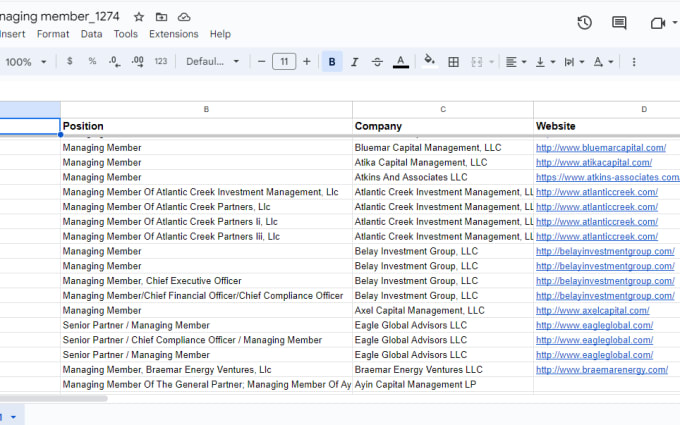Check cloud save status icon
The height and width of the screenshot is (425, 680).
point(184,17)
